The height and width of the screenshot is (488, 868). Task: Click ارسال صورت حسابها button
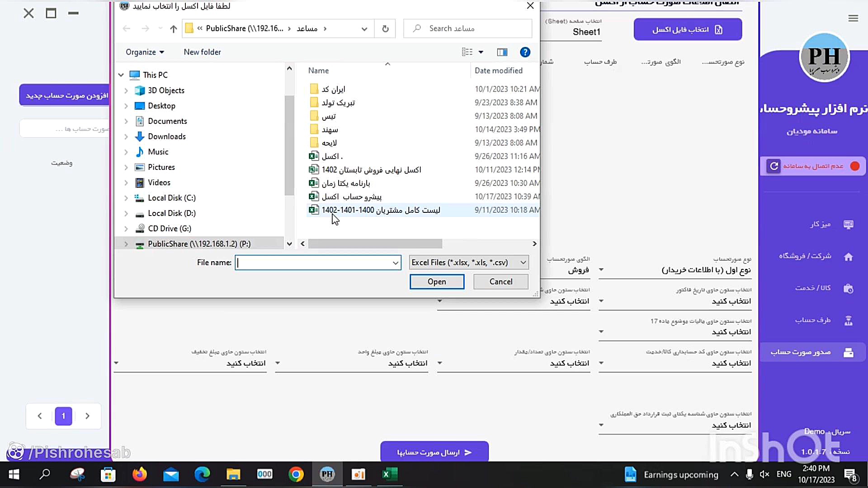pyautogui.click(x=434, y=452)
